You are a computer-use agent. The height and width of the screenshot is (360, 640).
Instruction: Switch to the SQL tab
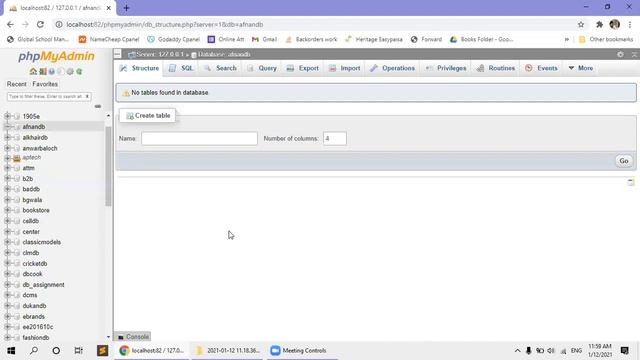click(x=181, y=68)
